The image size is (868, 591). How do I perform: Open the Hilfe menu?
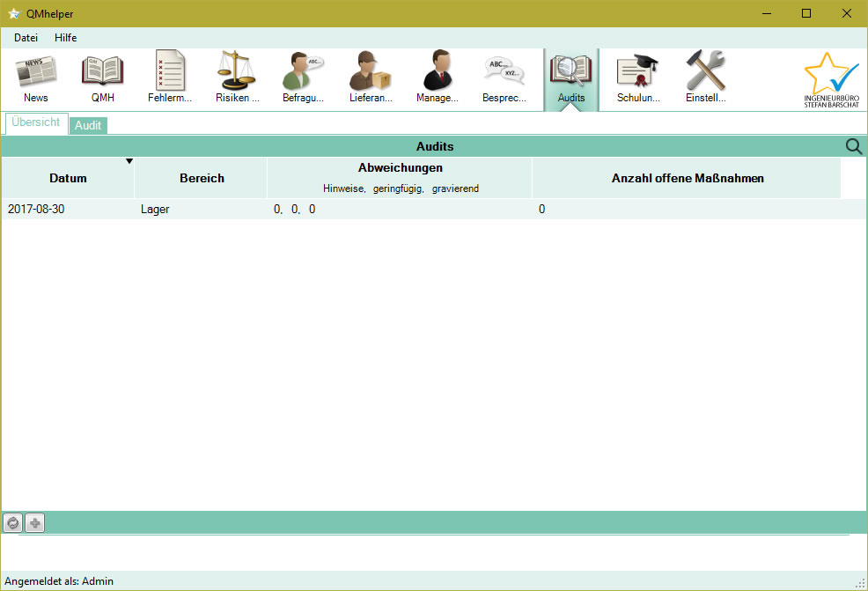[x=66, y=38]
